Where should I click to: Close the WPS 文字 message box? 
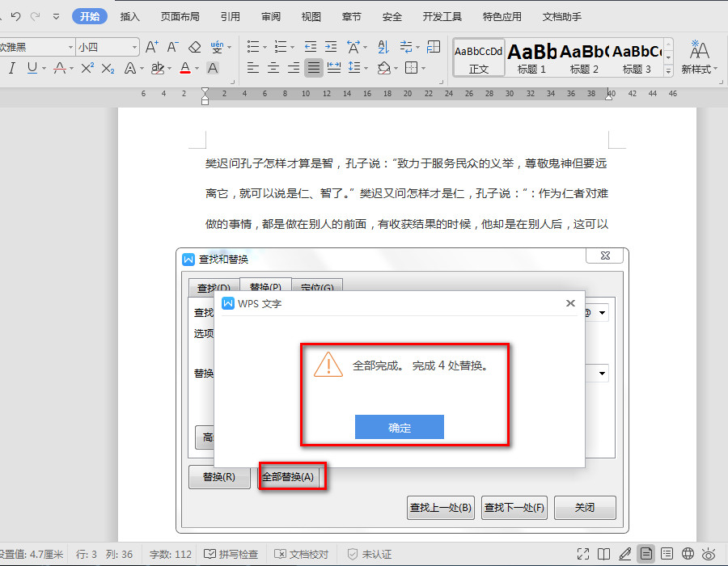point(570,303)
